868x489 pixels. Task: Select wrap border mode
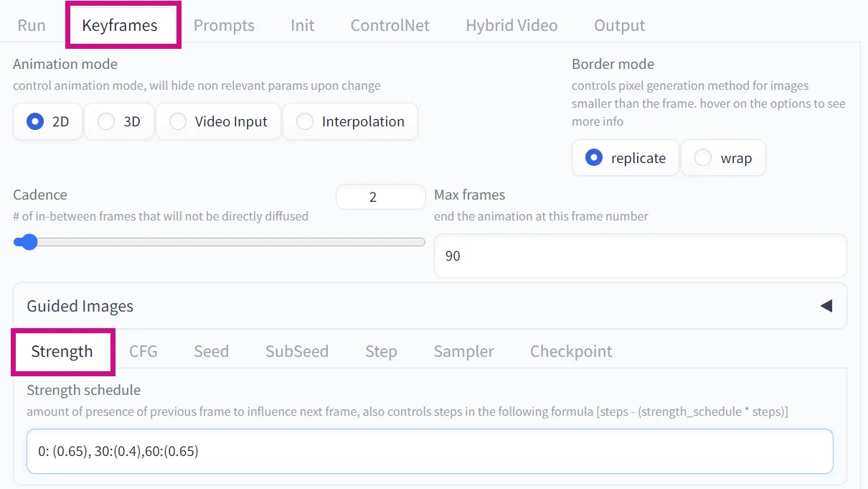(723, 158)
